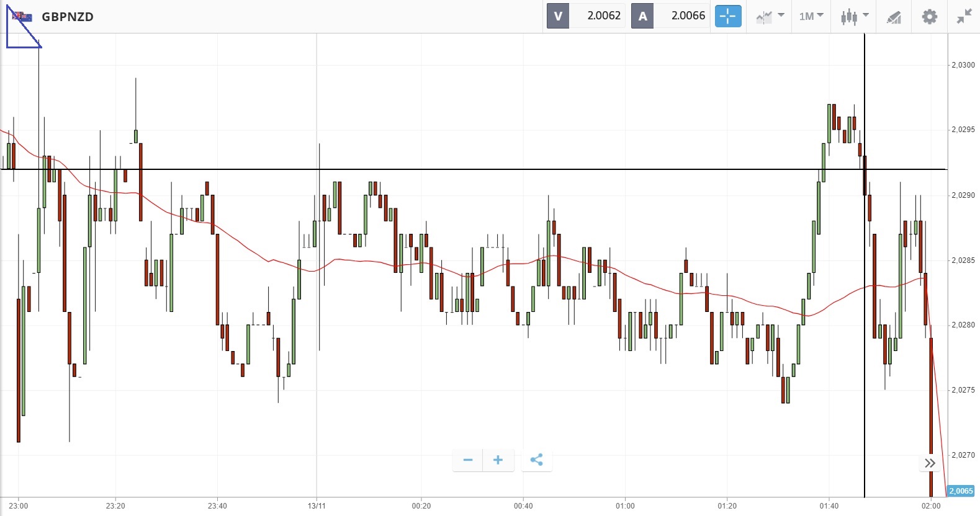Zoom out with the minus button

pos(468,460)
